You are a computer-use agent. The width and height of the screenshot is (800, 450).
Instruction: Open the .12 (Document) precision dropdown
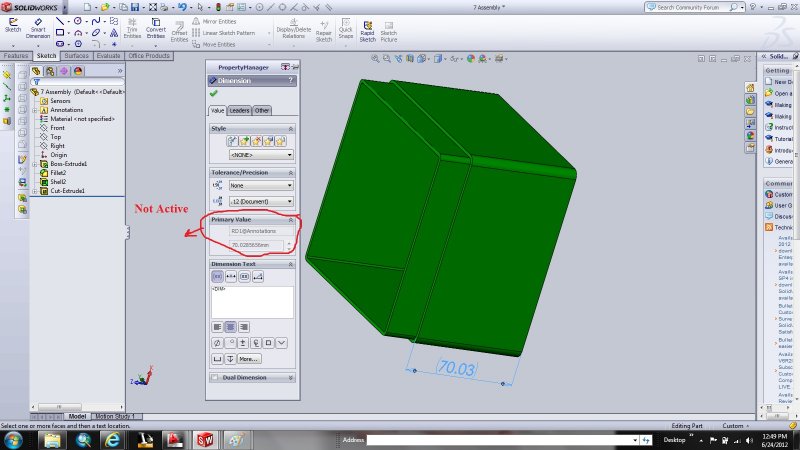pyautogui.click(x=261, y=201)
